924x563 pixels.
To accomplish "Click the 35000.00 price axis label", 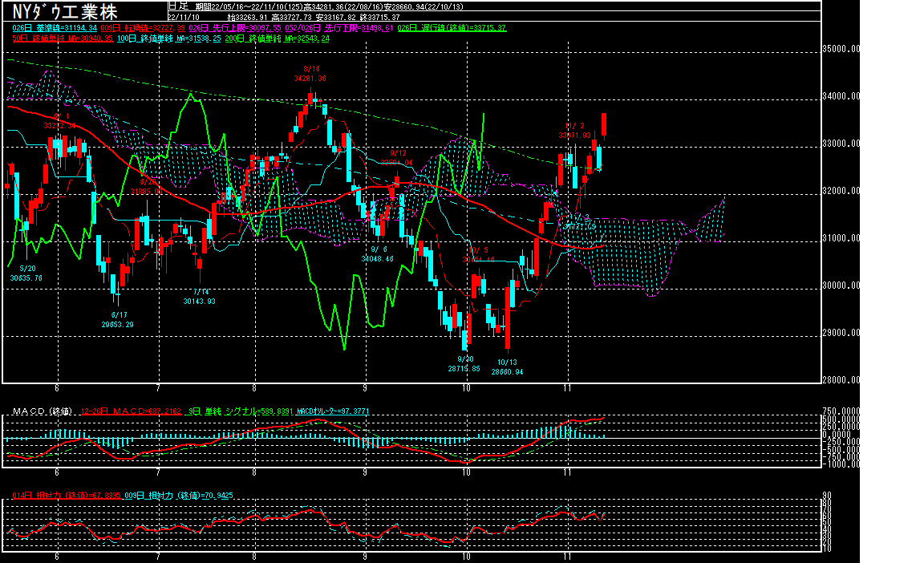I will (841, 49).
